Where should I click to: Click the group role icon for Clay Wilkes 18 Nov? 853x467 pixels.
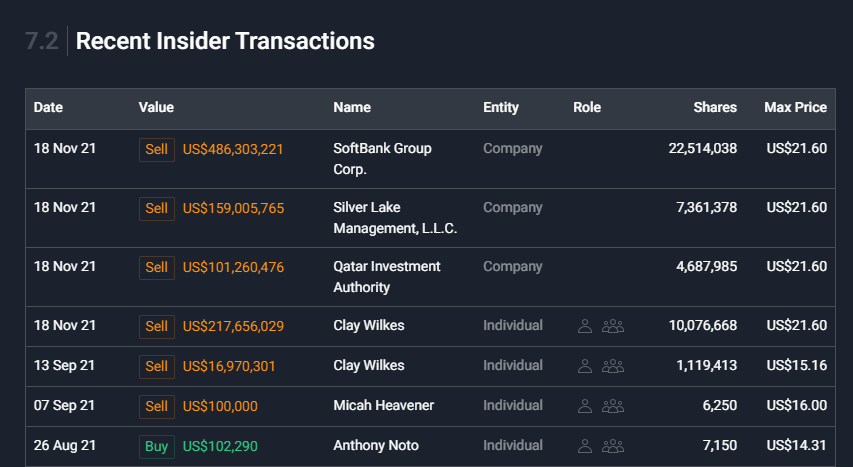point(613,326)
